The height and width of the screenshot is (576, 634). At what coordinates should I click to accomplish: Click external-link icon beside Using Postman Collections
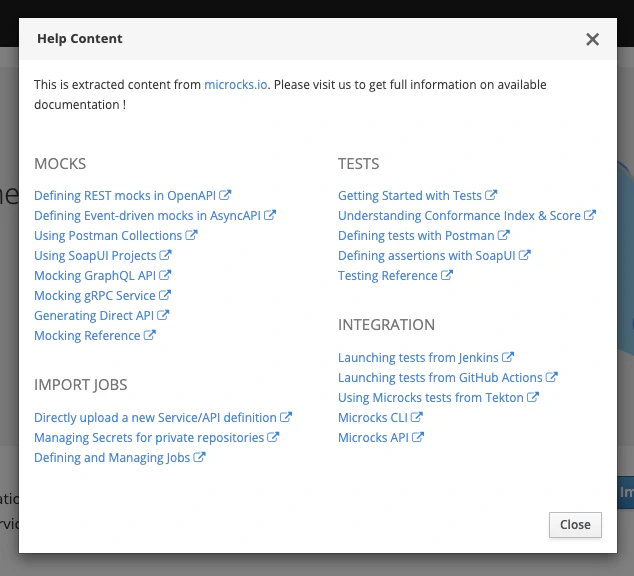tap(192, 236)
